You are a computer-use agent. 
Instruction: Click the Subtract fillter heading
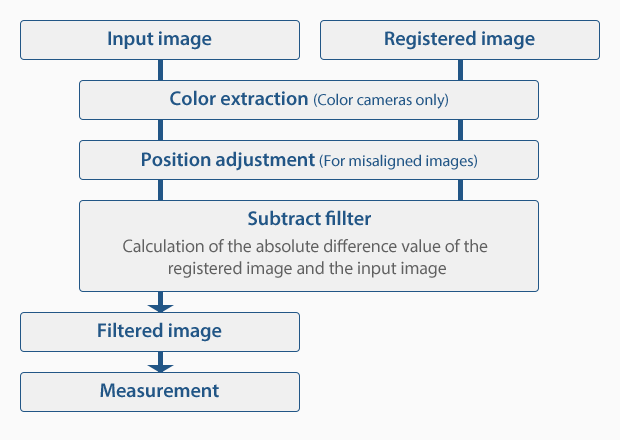click(309, 219)
